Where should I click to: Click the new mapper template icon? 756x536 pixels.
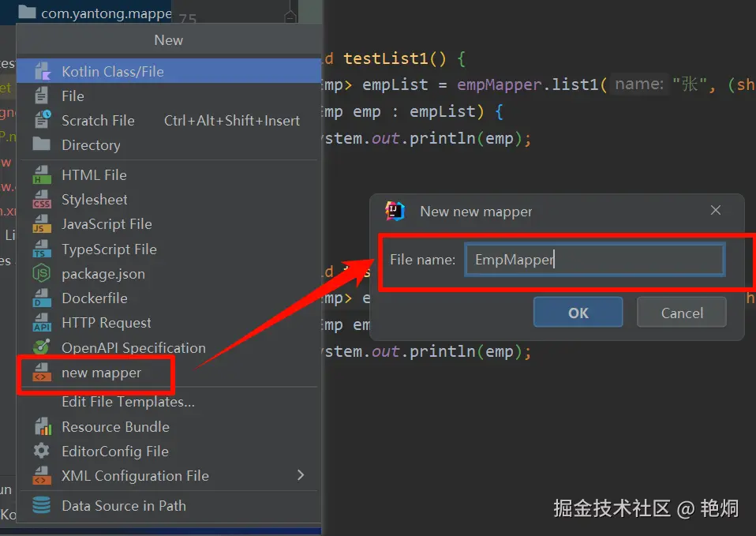tap(42, 373)
